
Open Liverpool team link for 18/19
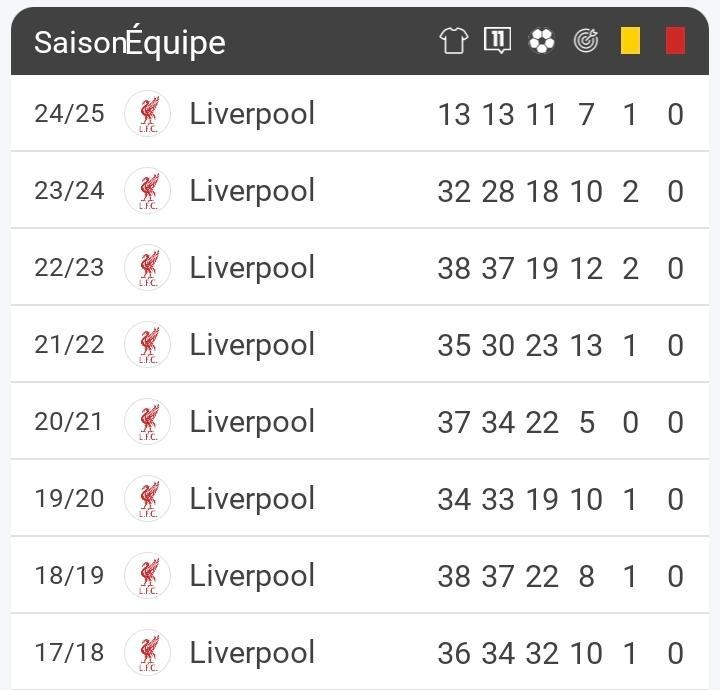(x=252, y=576)
